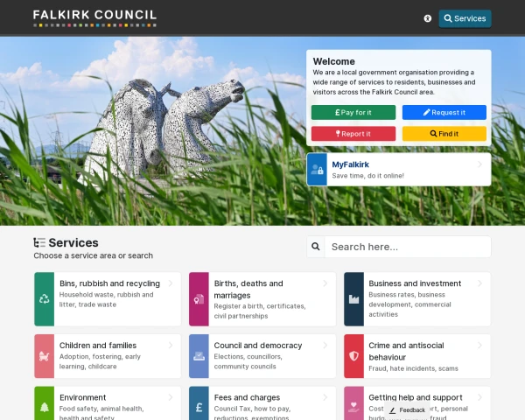This screenshot has height=420, width=525.
Task: Click the red Report it button
Action: point(353,134)
